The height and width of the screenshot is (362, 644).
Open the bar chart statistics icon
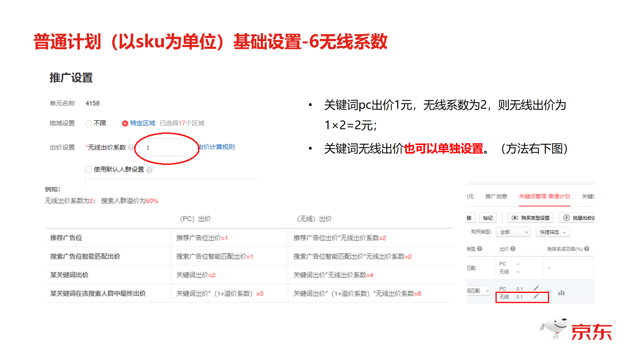click(x=561, y=293)
